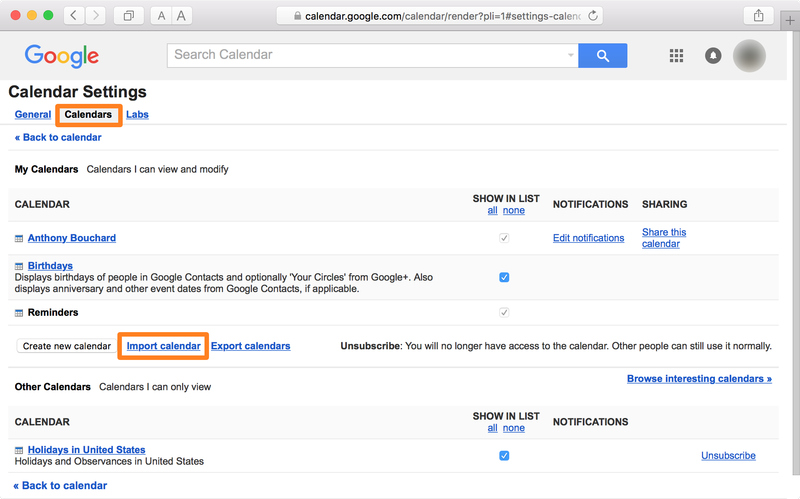Click the Safari back arrow button
The image size is (800, 499).
(74, 15)
